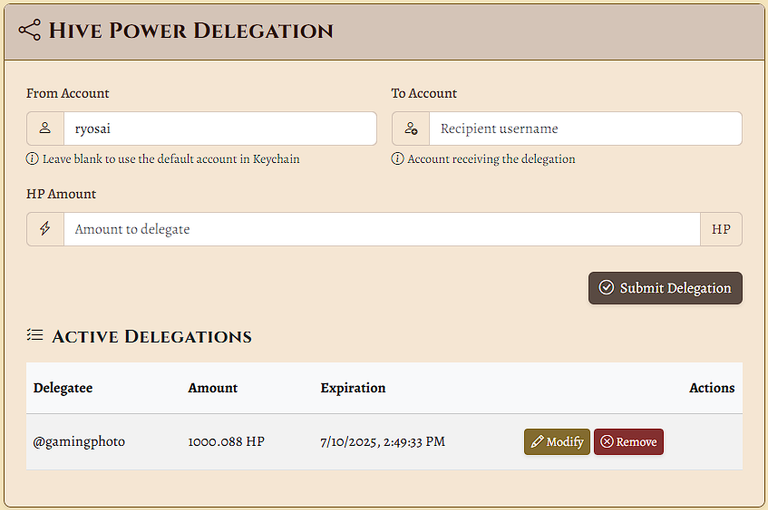This screenshot has width=768, height=510.
Task: Click the user icon in From Account field
Action: (45, 128)
